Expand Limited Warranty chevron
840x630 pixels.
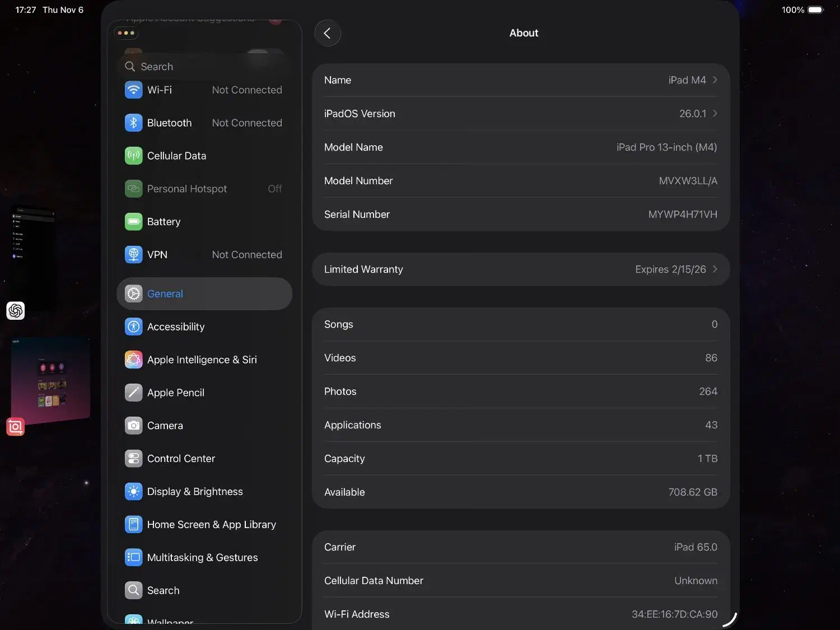[715, 269]
